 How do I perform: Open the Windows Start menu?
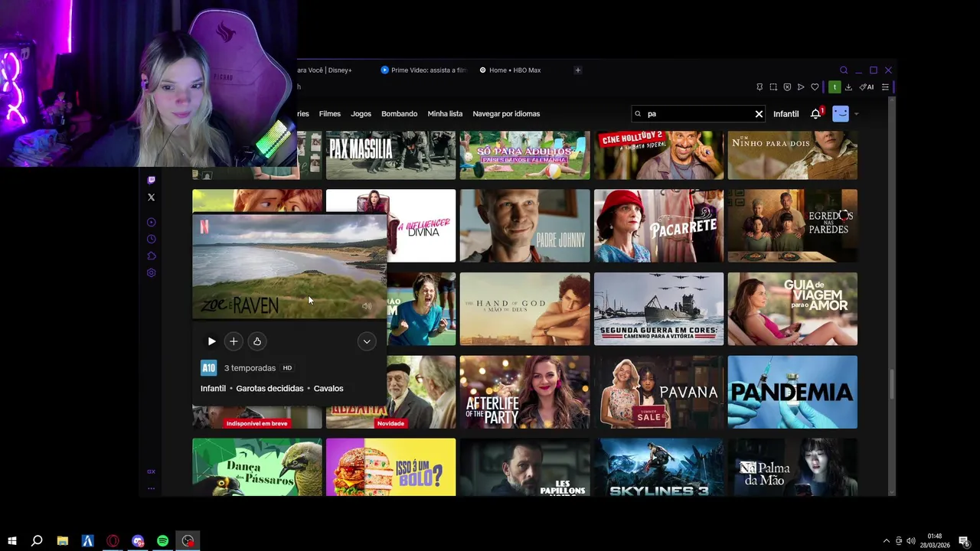11,541
